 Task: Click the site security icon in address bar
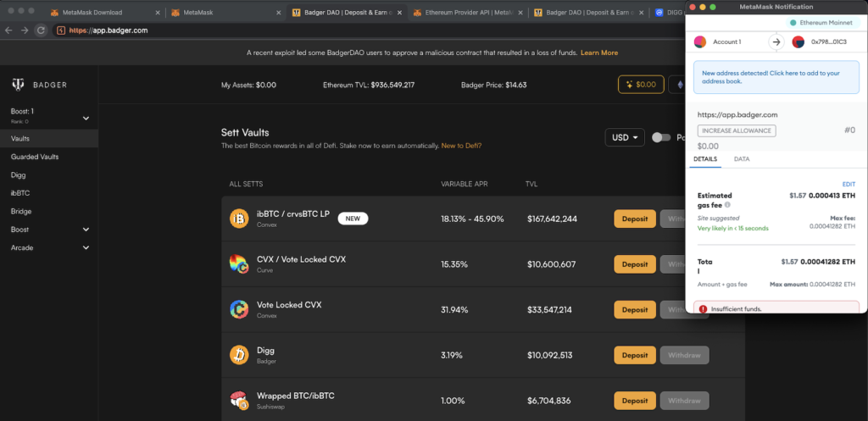pyautogui.click(x=61, y=30)
